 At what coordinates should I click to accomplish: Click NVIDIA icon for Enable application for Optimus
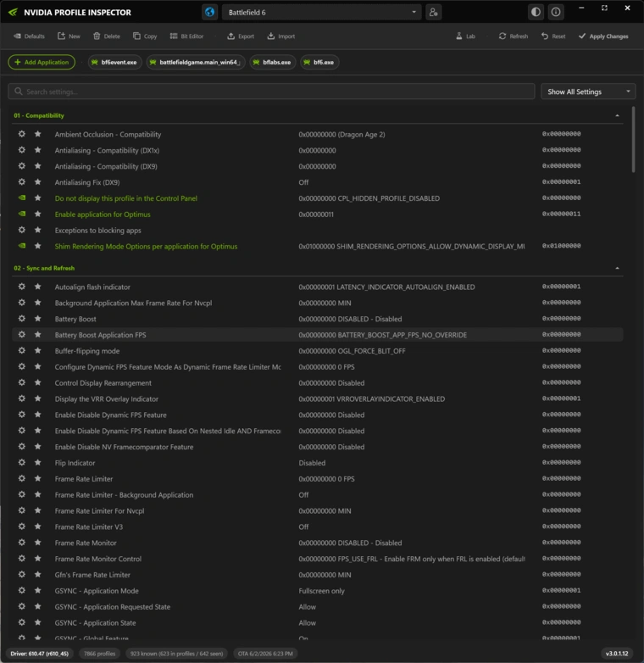21,214
